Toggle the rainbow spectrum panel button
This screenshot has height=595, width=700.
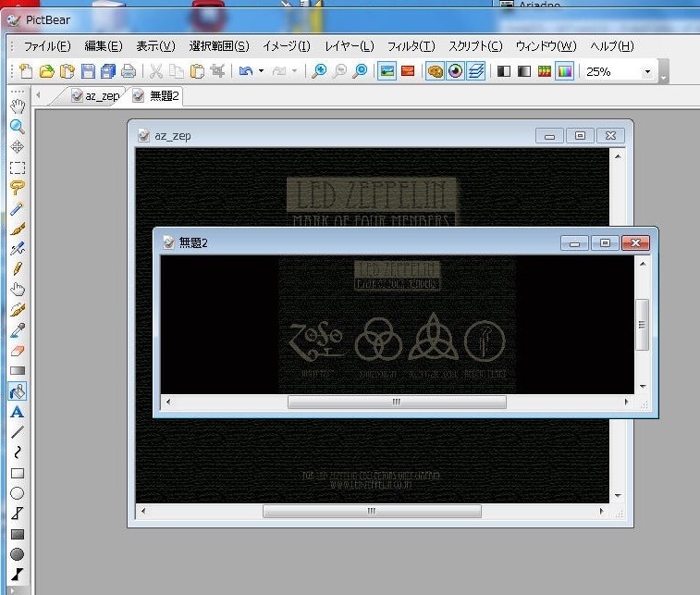[565, 71]
